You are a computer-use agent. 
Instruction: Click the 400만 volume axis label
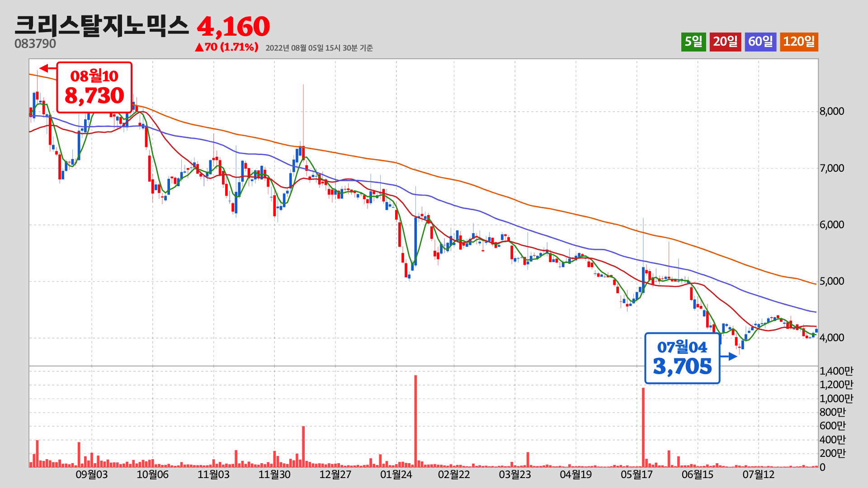[833, 440]
